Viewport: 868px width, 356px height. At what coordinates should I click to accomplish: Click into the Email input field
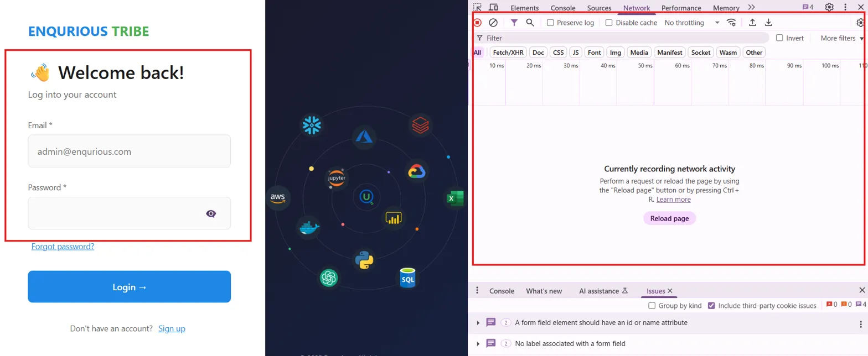click(x=130, y=151)
